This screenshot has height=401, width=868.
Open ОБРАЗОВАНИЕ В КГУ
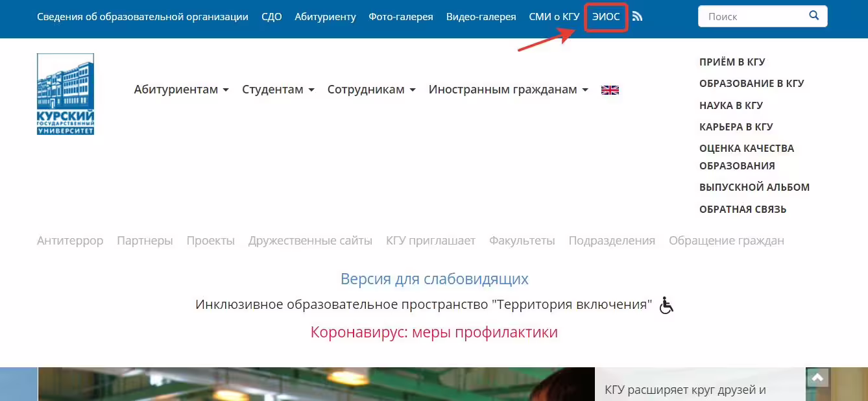click(x=752, y=84)
